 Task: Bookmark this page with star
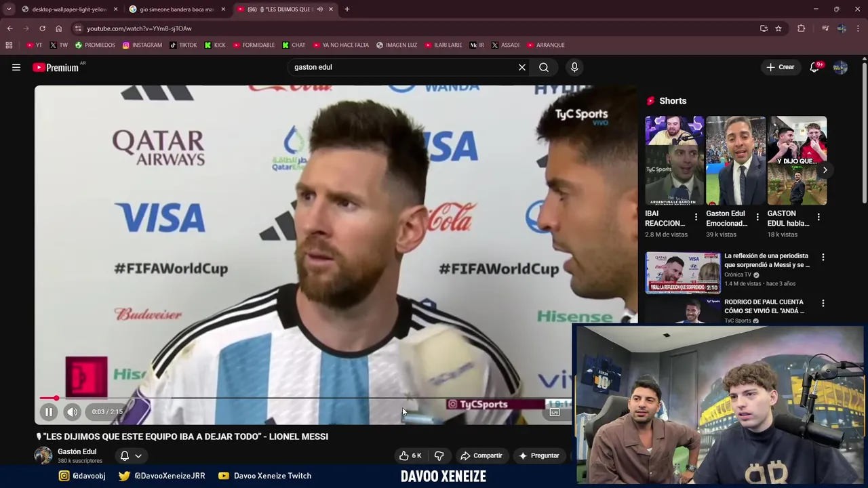[x=778, y=28]
